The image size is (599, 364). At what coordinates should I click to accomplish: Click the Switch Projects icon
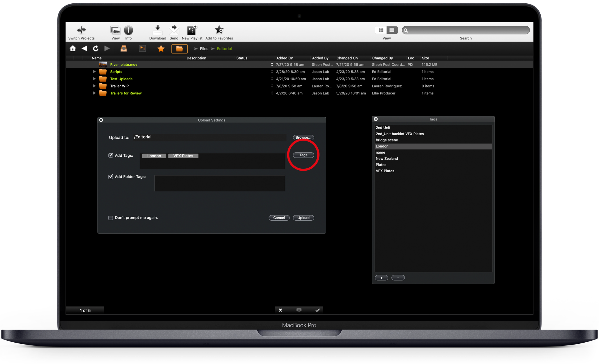click(x=81, y=30)
